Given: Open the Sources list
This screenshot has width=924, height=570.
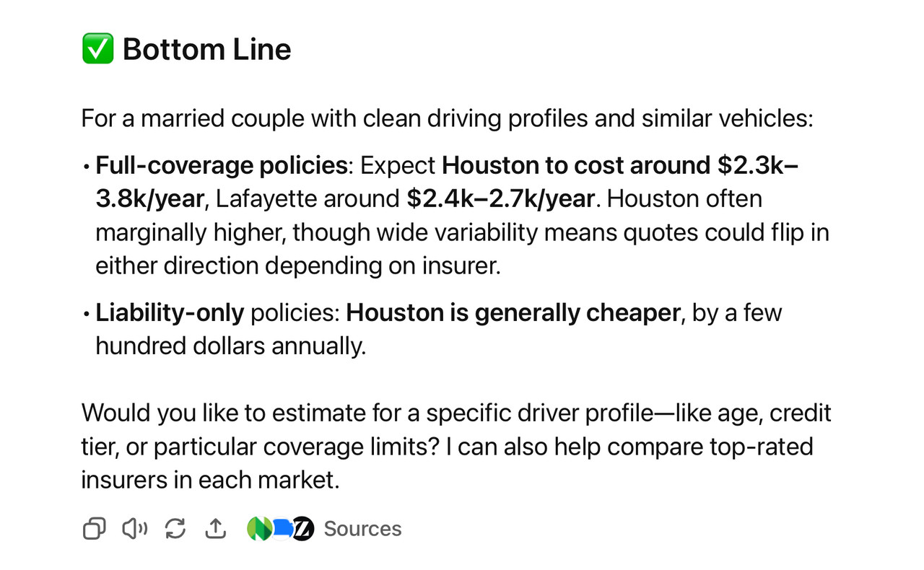Looking at the screenshot, I should 362,529.
